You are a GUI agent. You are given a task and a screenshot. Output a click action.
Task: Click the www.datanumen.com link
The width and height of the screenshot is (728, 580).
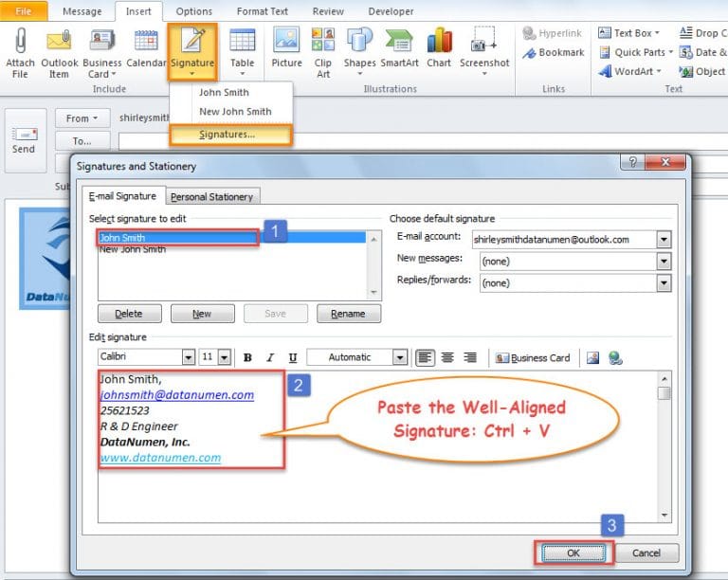pos(160,458)
